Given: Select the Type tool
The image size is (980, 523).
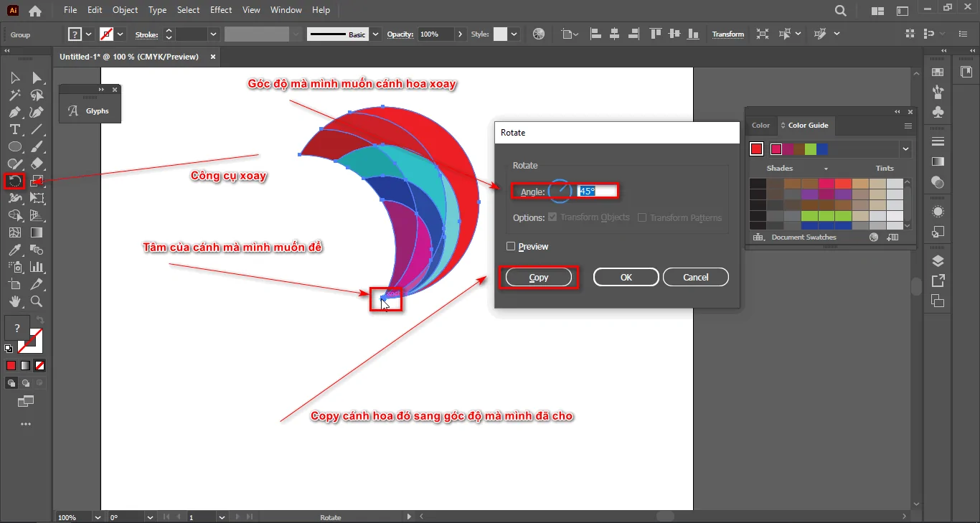Looking at the screenshot, I should (x=14, y=129).
